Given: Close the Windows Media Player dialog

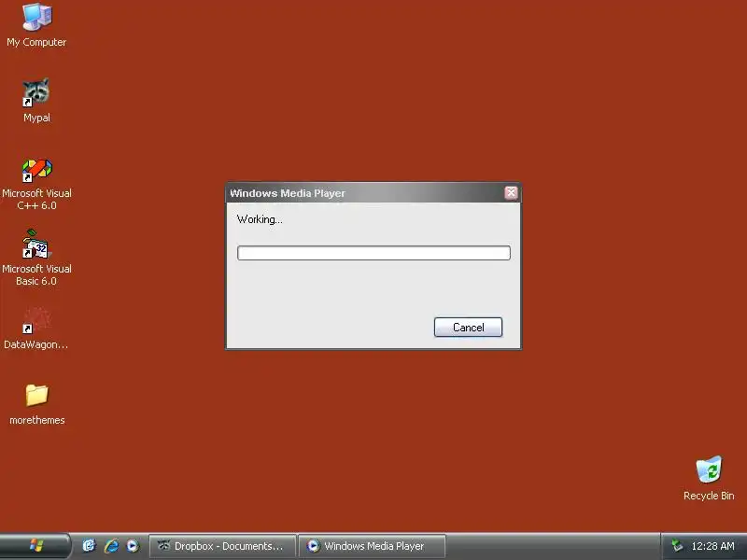Looking at the screenshot, I should (511, 192).
